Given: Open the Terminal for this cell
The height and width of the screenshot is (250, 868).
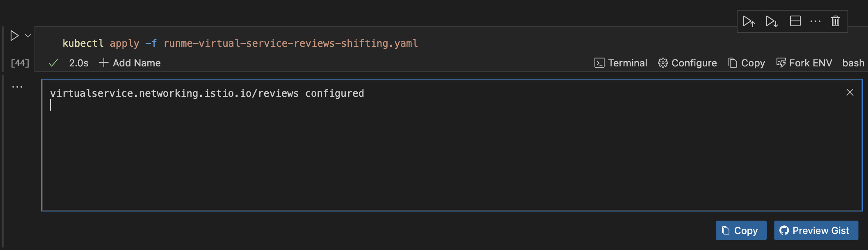Looking at the screenshot, I should pos(621,63).
